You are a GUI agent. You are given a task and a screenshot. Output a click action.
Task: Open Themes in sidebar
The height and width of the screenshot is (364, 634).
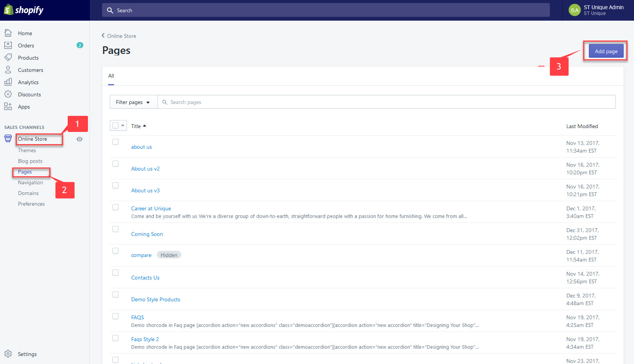[x=27, y=150]
